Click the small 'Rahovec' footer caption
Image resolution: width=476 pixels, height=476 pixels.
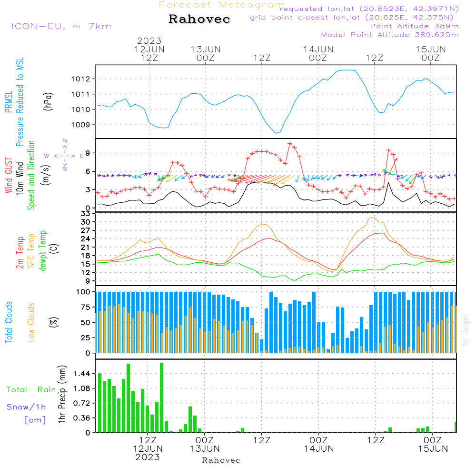coord(221,460)
